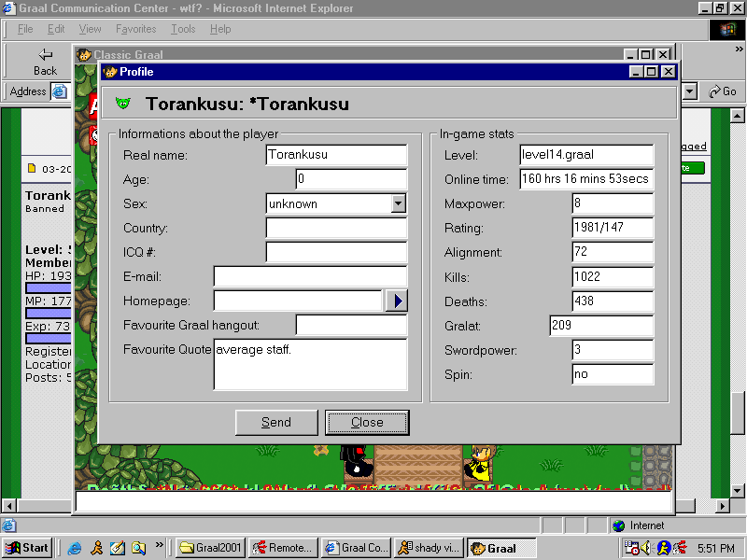Viewport: 747px width, 560px height.
Task: Click the Level field showing level14.graal
Action: pyautogui.click(x=586, y=155)
